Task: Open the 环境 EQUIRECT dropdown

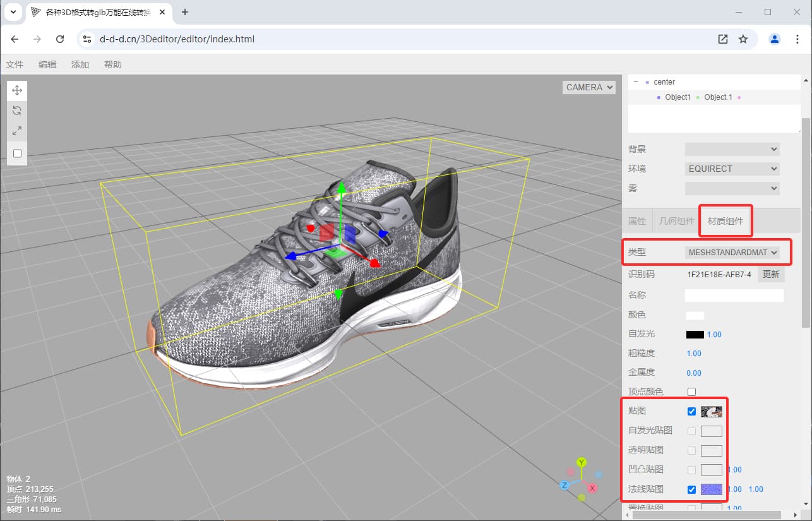Action: 732,169
